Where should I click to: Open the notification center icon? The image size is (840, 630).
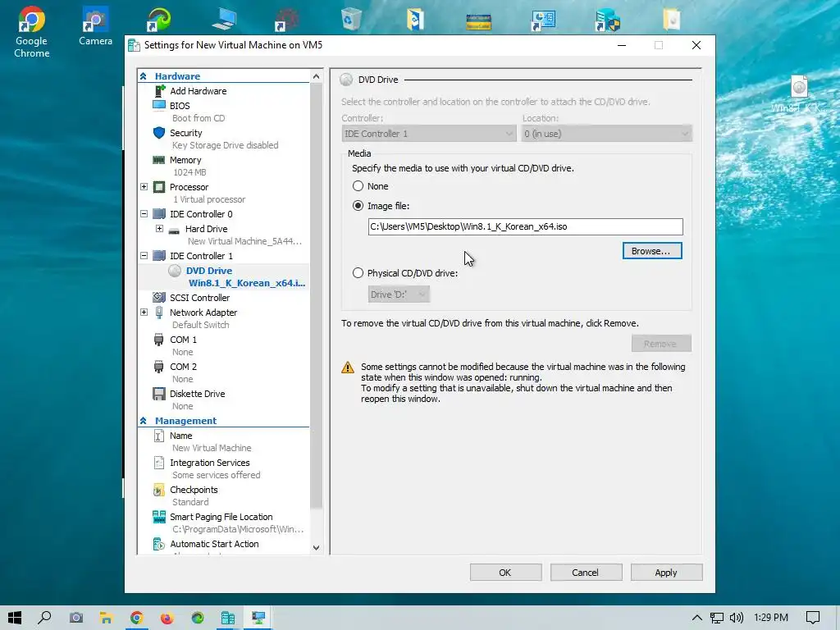pyautogui.click(x=813, y=618)
